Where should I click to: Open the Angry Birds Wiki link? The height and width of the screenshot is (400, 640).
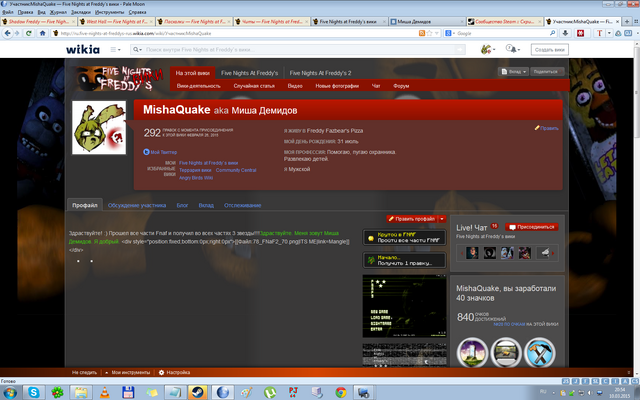click(x=196, y=178)
